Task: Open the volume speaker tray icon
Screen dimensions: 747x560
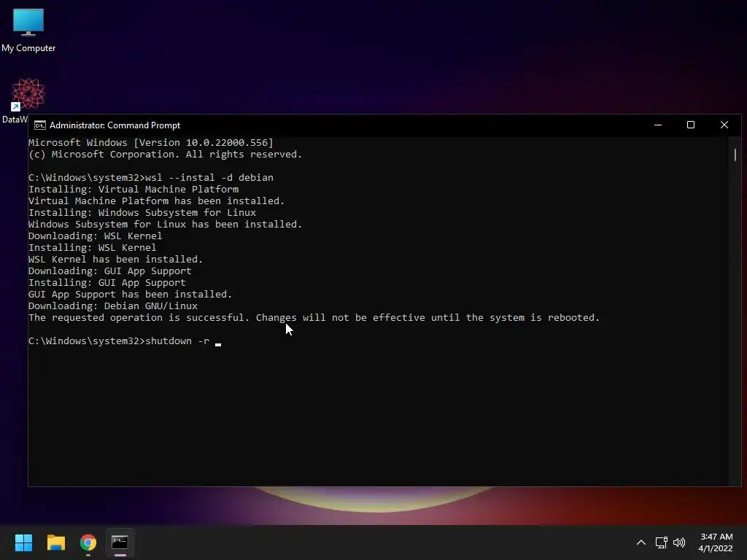Action: [679, 542]
